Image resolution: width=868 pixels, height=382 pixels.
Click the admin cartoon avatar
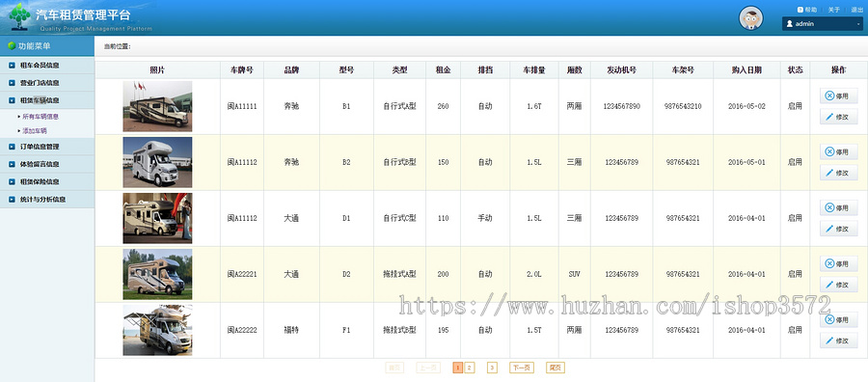tap(750, 18)
